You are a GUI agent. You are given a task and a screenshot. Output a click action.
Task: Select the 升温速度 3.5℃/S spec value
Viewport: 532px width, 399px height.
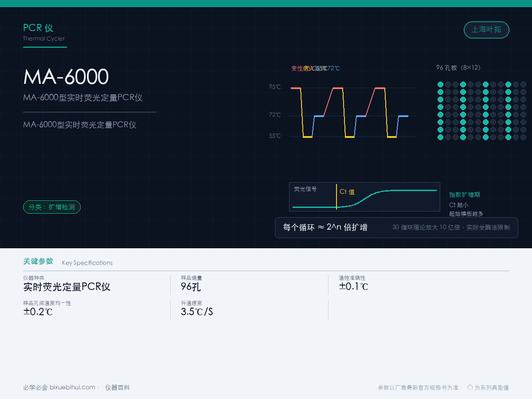(x=197, y=312)
